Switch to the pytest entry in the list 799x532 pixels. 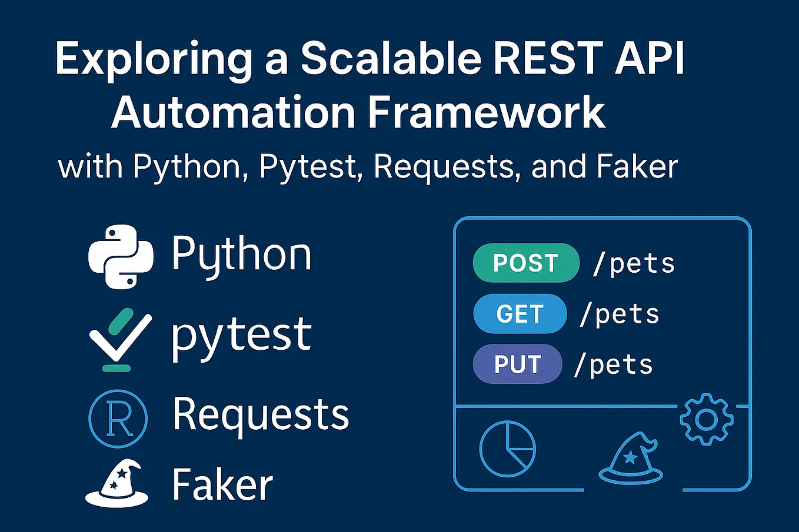coord(240,335)
